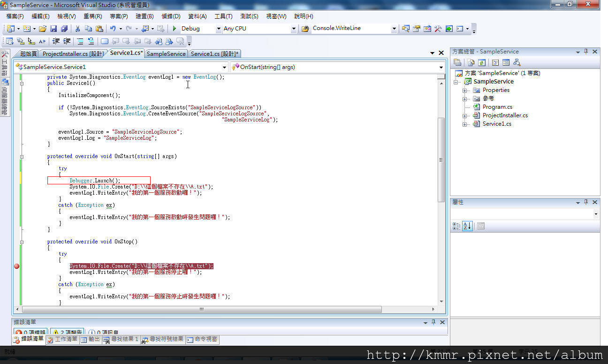Uncomment the selected lines icon

click(91, 41)
